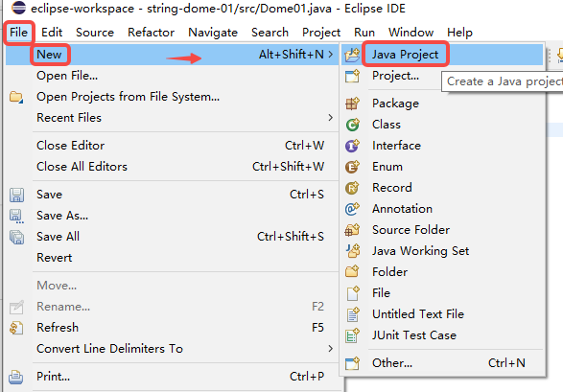
Task: Select Refresh menu entry
Action: pyautogui.click(x=173, y=328)
